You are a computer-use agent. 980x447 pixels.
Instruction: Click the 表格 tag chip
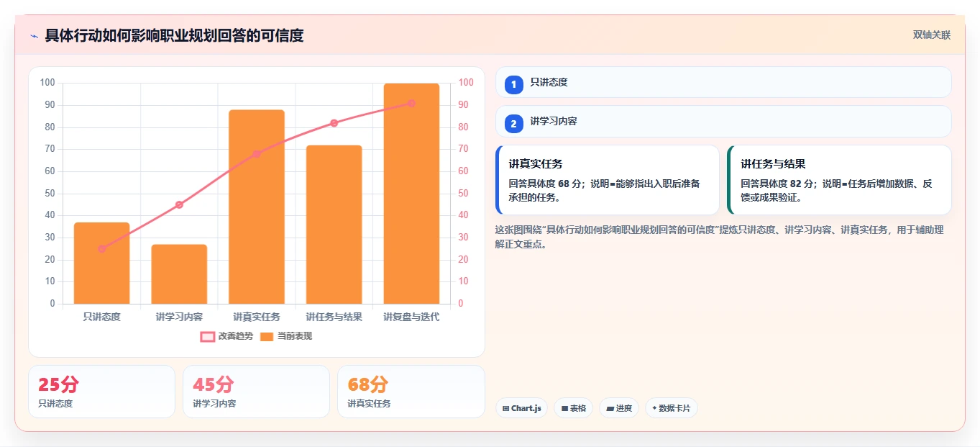point(573,408)
